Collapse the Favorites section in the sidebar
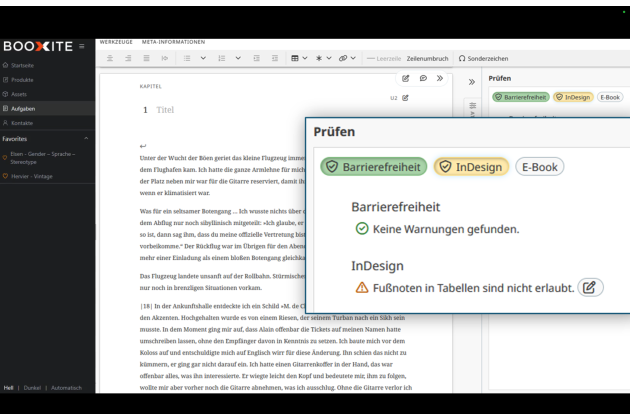Viewport: 630px width, 420px height. coord(86,139)
